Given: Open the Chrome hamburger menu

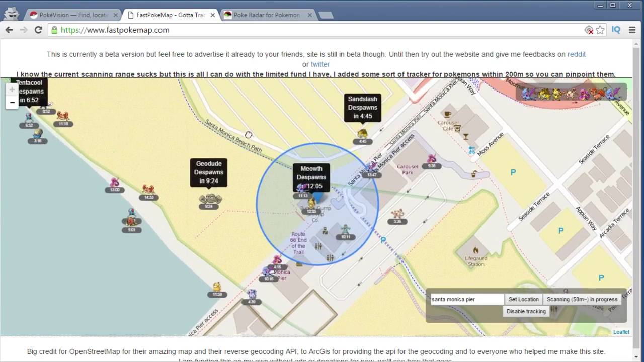Looking at the screenshot, I should [x=632, y=30].
